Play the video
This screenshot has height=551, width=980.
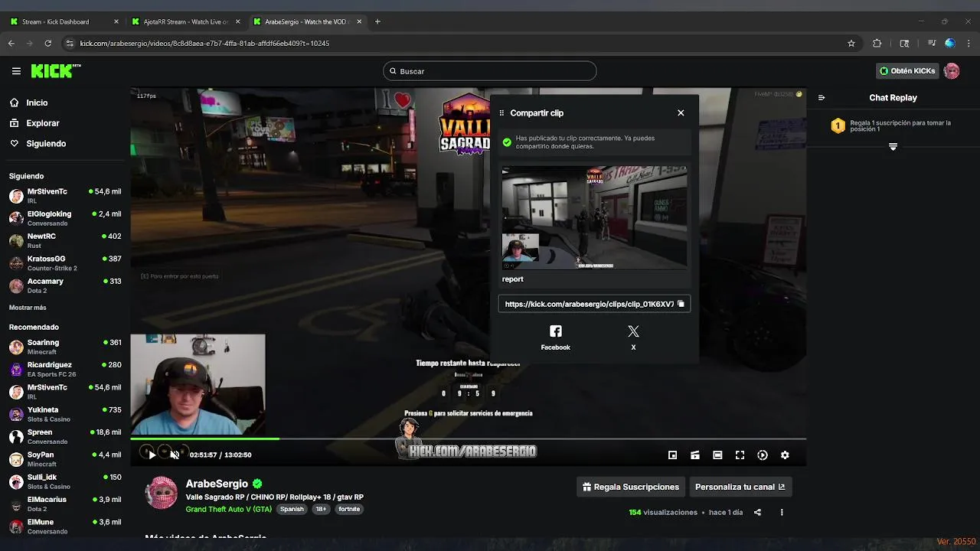coord(152,455)
